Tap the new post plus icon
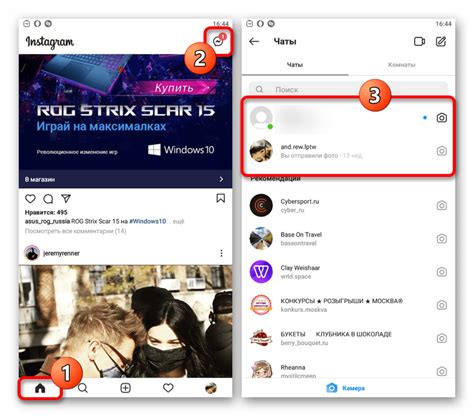Screen dimensions: 474x416 tap(125, 388)
